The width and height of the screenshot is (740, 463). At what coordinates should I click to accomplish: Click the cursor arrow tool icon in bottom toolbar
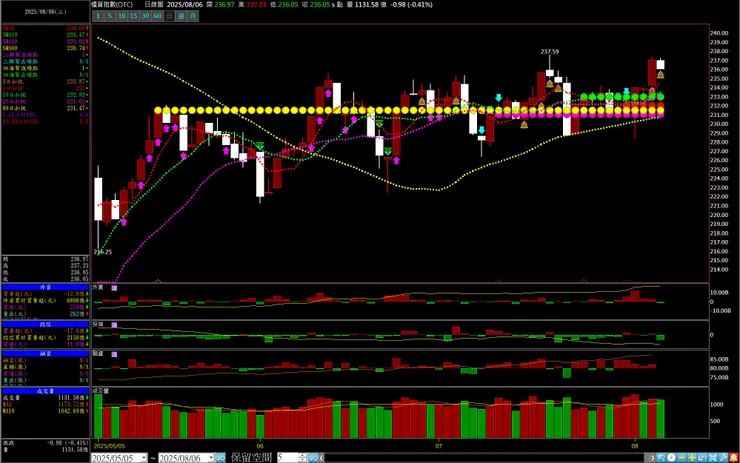(661, 457)
